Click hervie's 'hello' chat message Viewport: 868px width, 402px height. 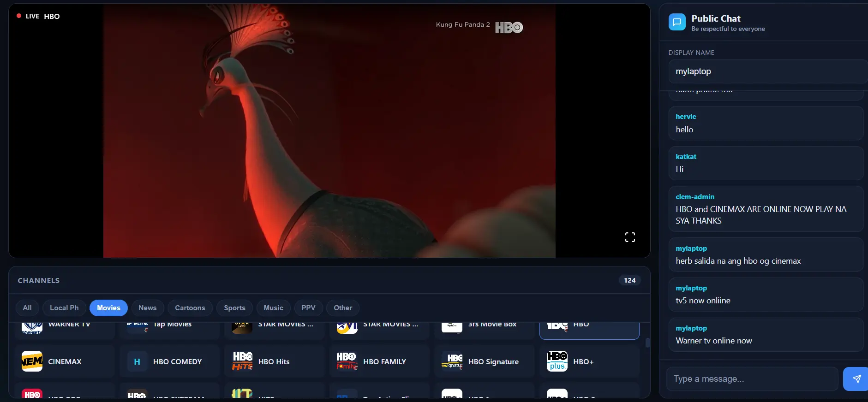click(766, 123)
